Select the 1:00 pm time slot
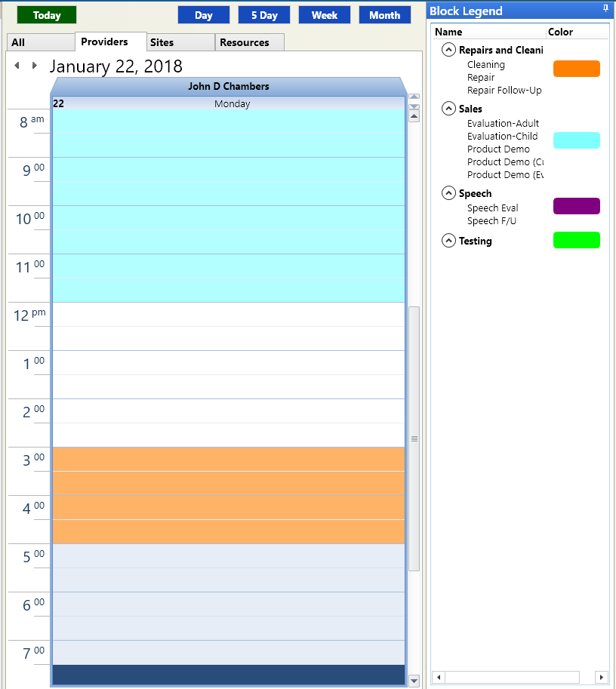The width and height of the screenshot is (616, 689). click(228, 363)
